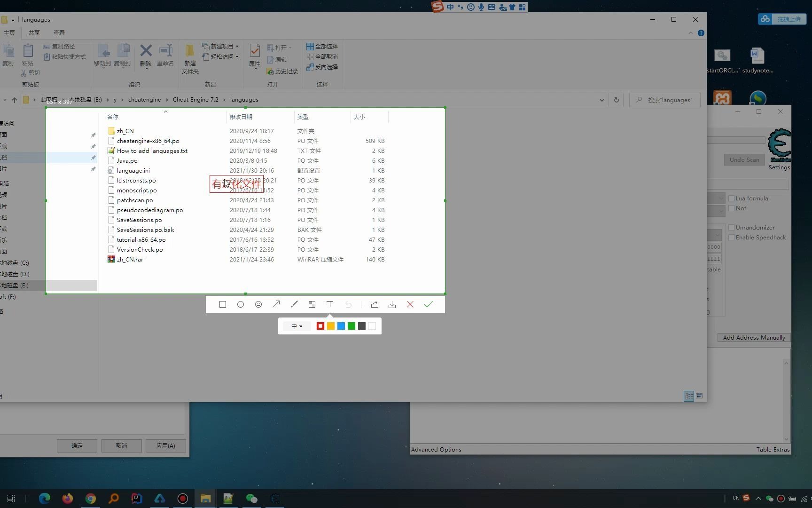Select the pen drawing tool

294,304
